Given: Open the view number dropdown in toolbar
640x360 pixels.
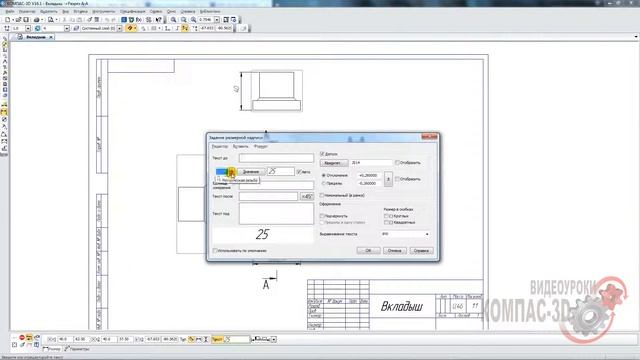Looking at the screenshot, I should click(67, 28).
